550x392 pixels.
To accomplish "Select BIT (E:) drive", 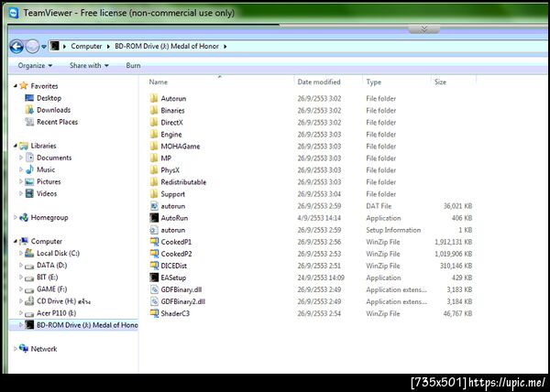I will pyautogui.click(x=47, y=278).
